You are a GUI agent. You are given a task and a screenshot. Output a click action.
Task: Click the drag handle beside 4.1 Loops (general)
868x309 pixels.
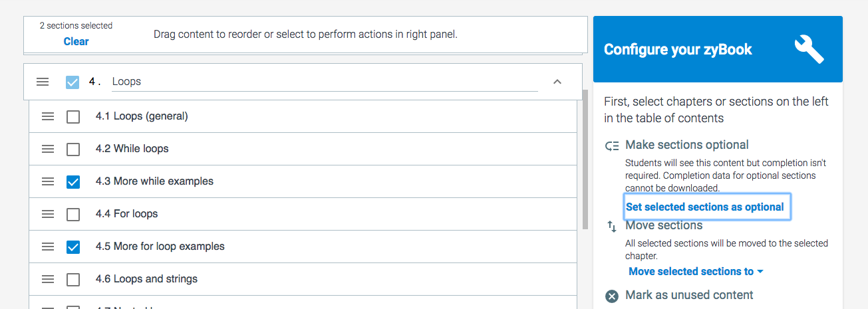(48, 116)
